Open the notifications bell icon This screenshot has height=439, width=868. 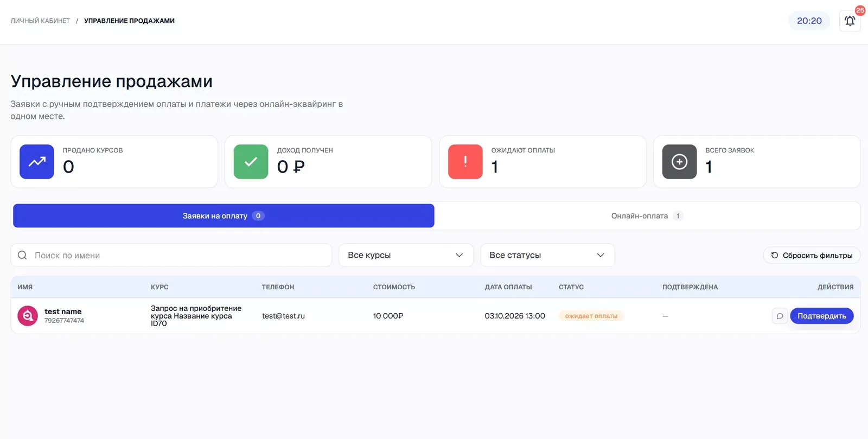tap(850, 21)
